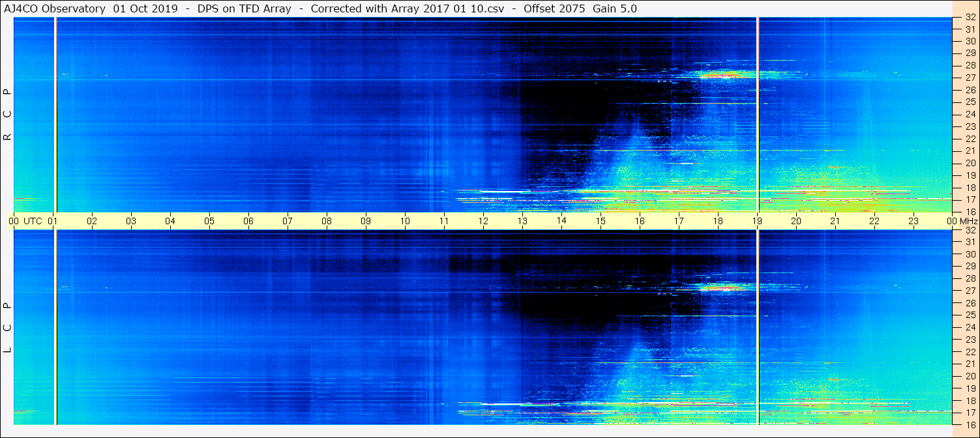The width and height of the screenshot is (980, 438).
Task: Click the 32 MHz label of LCP scale
Action: click(970, 231)
